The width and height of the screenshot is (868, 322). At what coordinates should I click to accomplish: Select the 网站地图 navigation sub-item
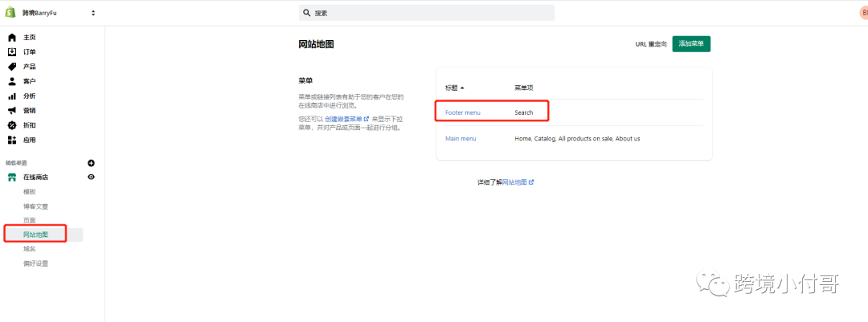coord(35,234)
